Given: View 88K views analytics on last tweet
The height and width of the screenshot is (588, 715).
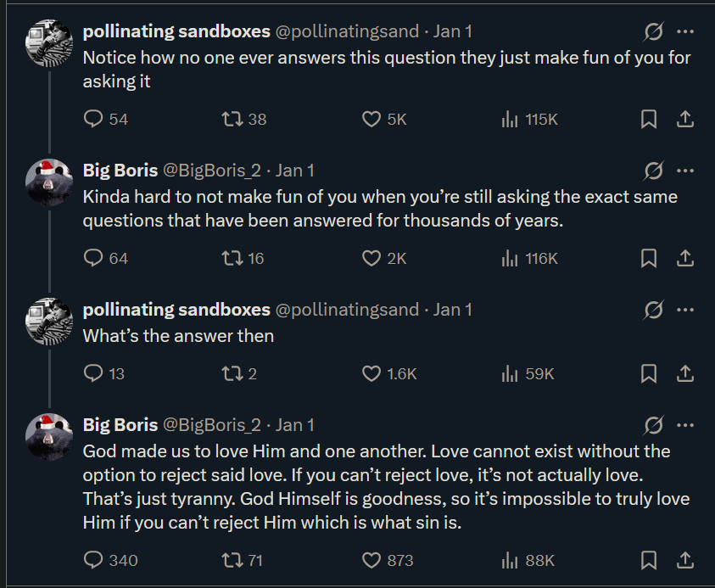Looking at the screenshot, I should coord(511,560).
